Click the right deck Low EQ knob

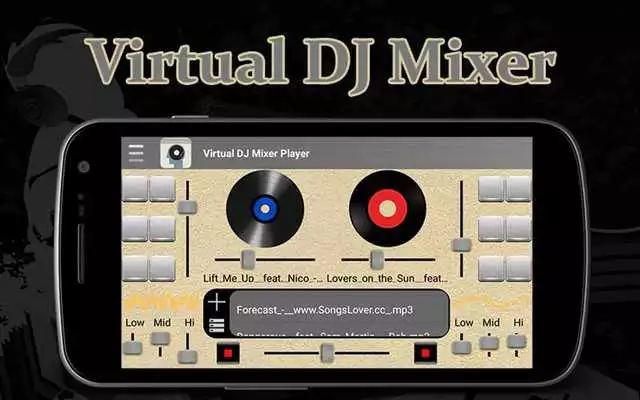click(462, 347)
